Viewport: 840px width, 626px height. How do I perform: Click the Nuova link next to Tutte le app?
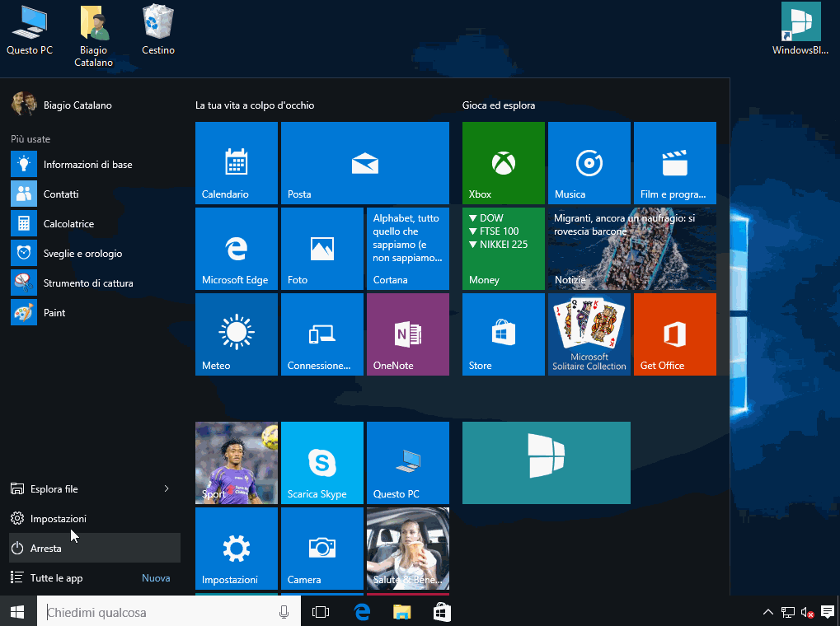coord(156,577)
